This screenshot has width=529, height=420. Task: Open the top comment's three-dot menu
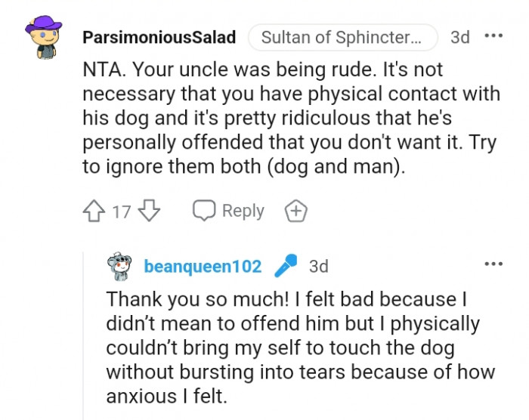(493, 36)
